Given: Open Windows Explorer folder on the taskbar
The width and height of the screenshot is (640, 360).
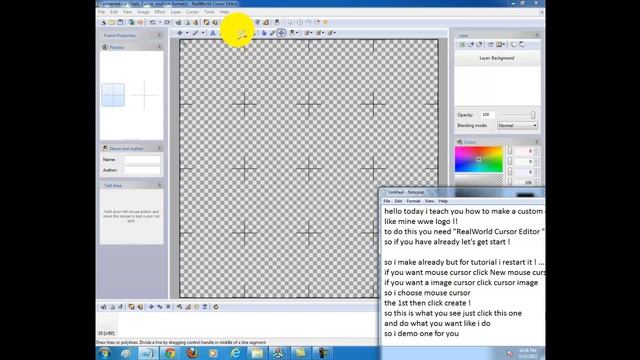Looking at the screenshot, I should [258, 353].
